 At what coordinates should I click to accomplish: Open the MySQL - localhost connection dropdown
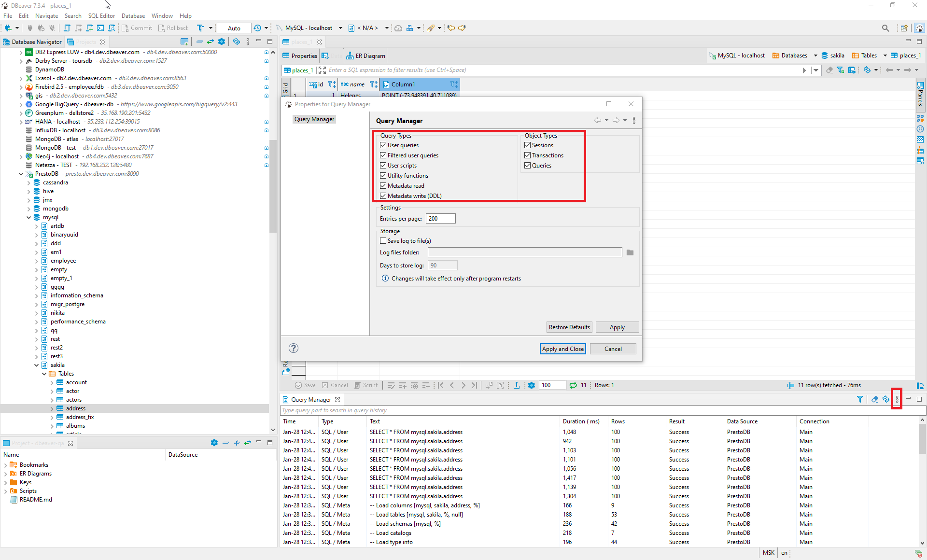coord(341,28)
